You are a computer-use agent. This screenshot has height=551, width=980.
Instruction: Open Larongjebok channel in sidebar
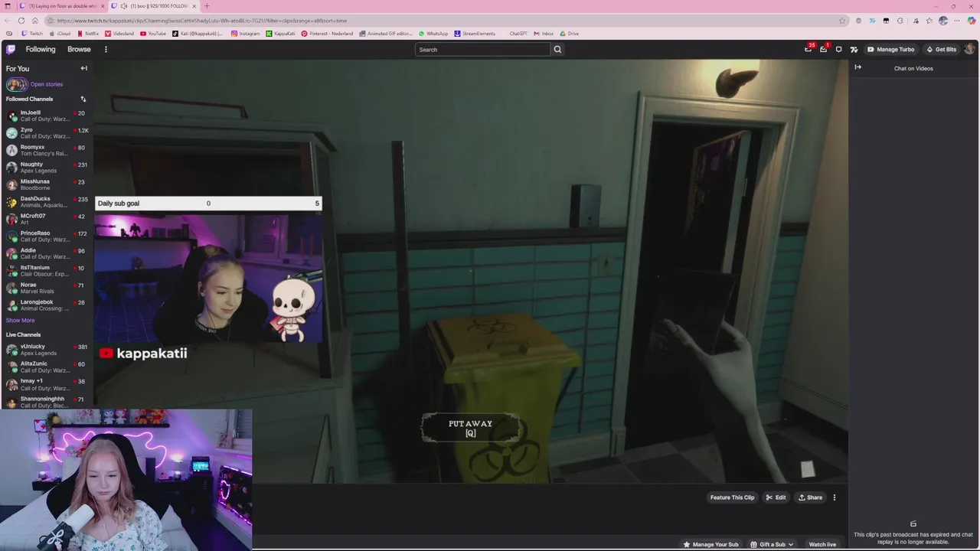46,305
